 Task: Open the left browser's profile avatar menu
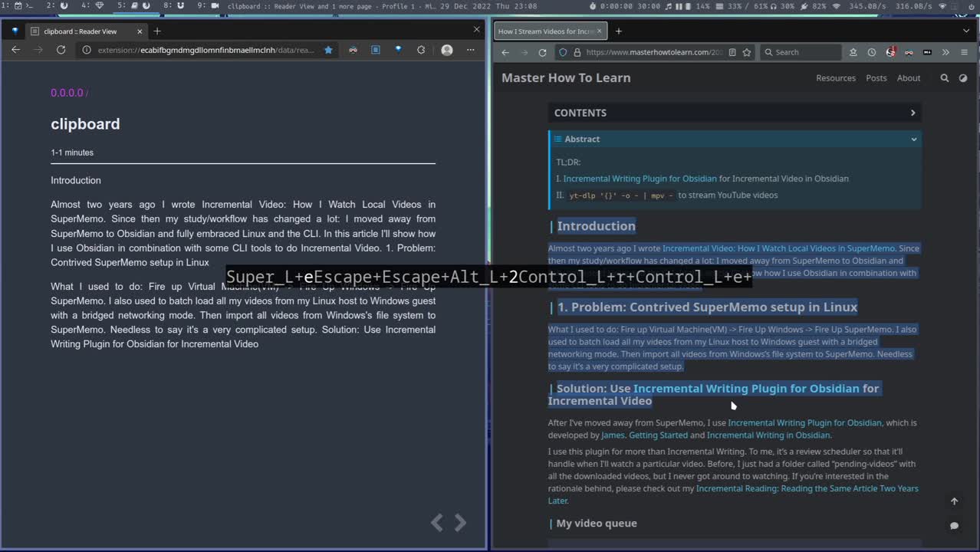click(x=447, y=50)
